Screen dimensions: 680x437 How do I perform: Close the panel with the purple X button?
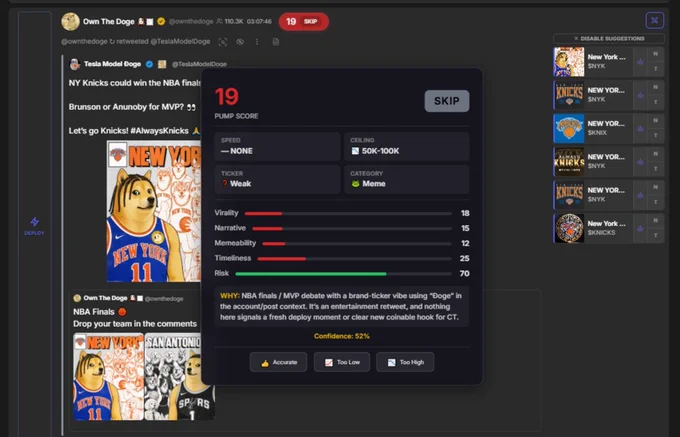pos(654,20)
